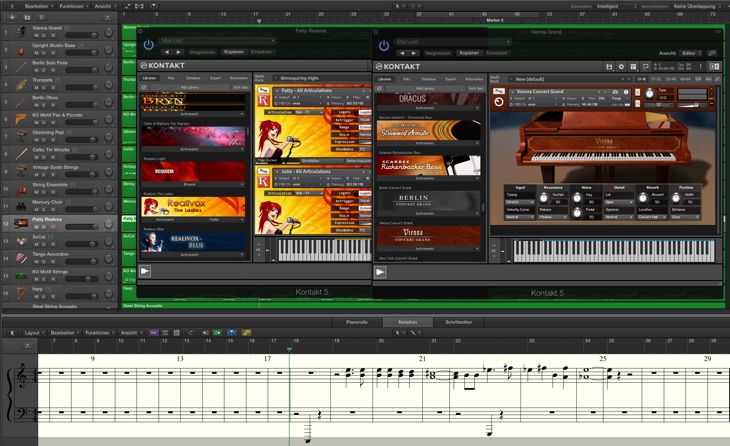Click Kopieren button in Patty Realvox window
Viewport: 730px width, 446px height.
234,52
